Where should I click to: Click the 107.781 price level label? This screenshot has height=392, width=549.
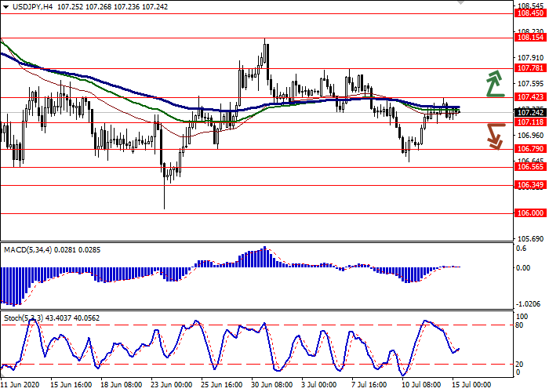click(x=531, y=68)
